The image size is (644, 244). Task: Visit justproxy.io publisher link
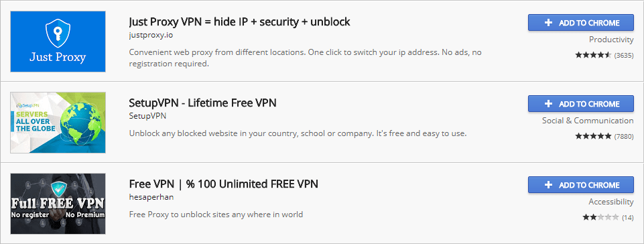[151, 36]
